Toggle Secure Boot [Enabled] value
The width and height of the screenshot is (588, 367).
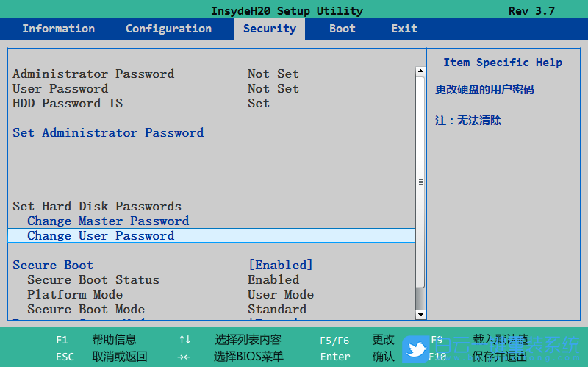point(280,265)
